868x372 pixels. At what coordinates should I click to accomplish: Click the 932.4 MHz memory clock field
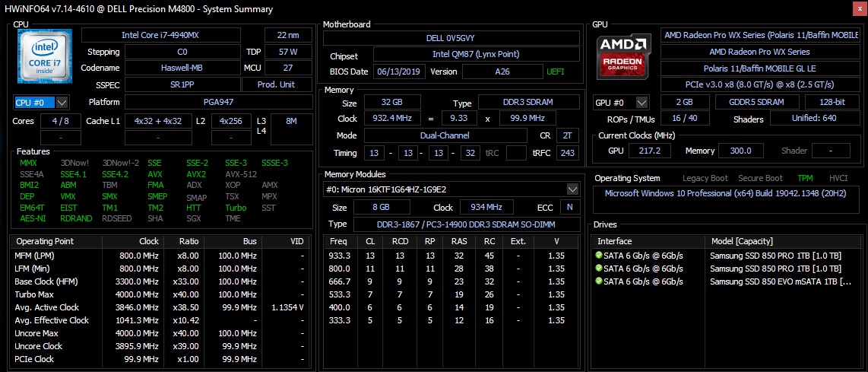click(392, 119)
